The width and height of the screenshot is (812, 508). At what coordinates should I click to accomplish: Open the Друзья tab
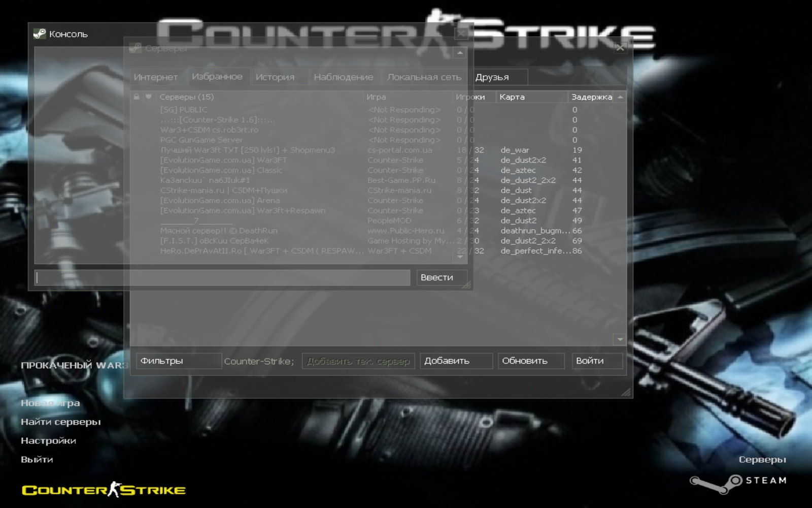pos(499,77)
